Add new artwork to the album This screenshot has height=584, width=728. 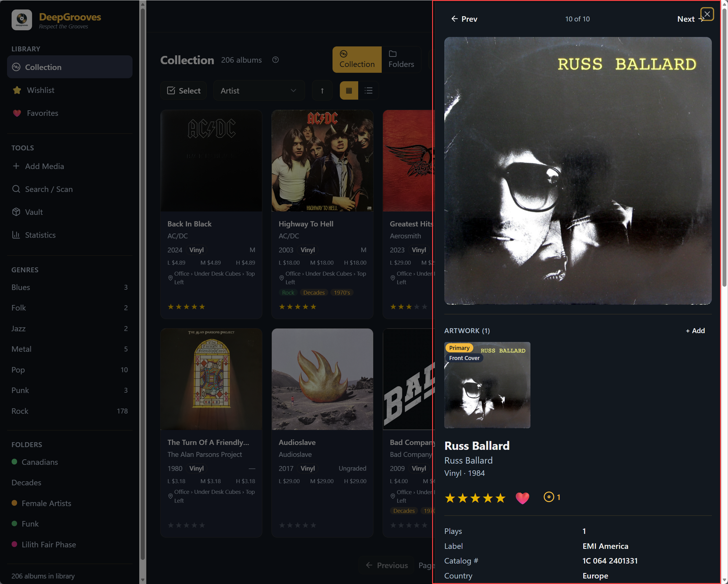[695, 331]
